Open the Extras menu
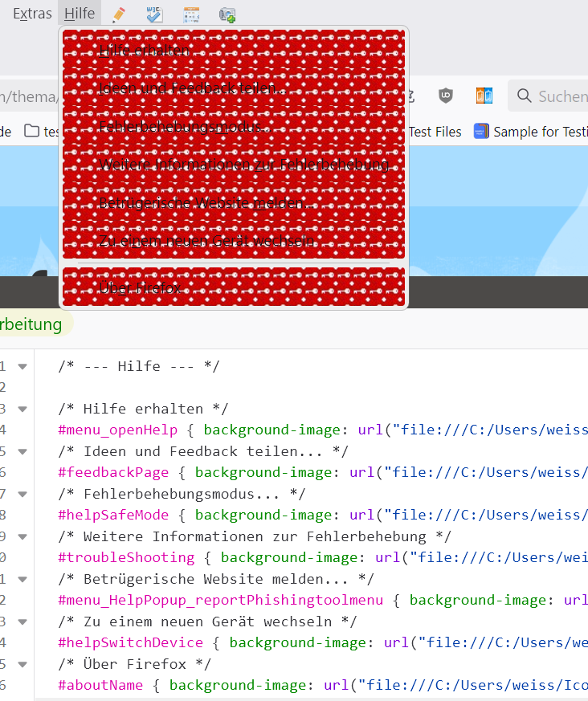The image size is (588, 701). 32,14
